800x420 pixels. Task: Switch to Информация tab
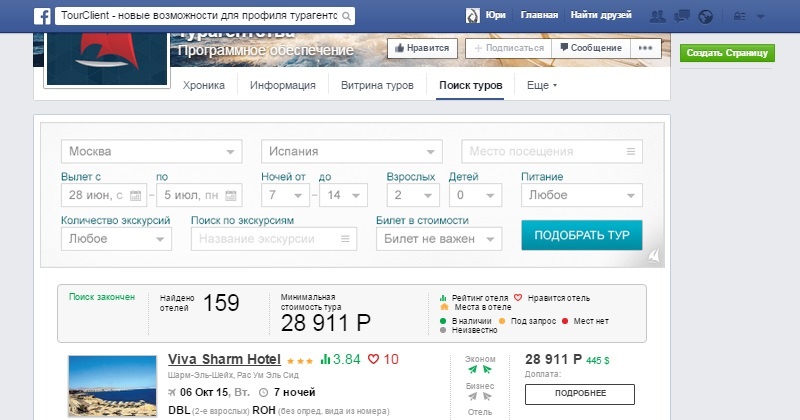click(x=283, y=85)
